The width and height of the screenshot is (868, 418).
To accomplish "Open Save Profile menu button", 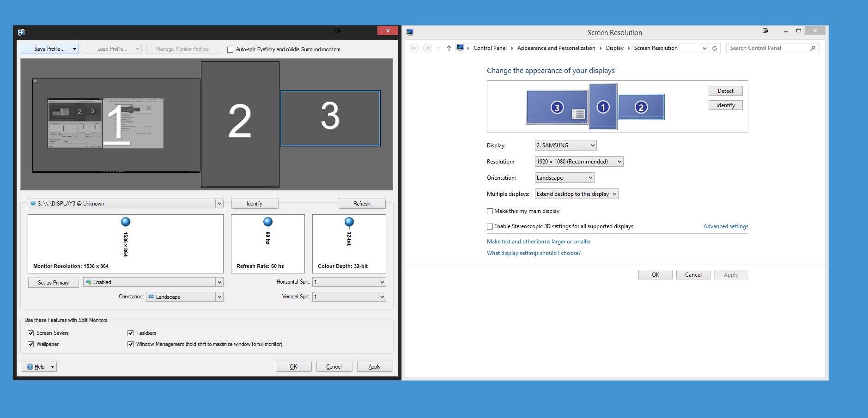I will click(x=50, y=49).
